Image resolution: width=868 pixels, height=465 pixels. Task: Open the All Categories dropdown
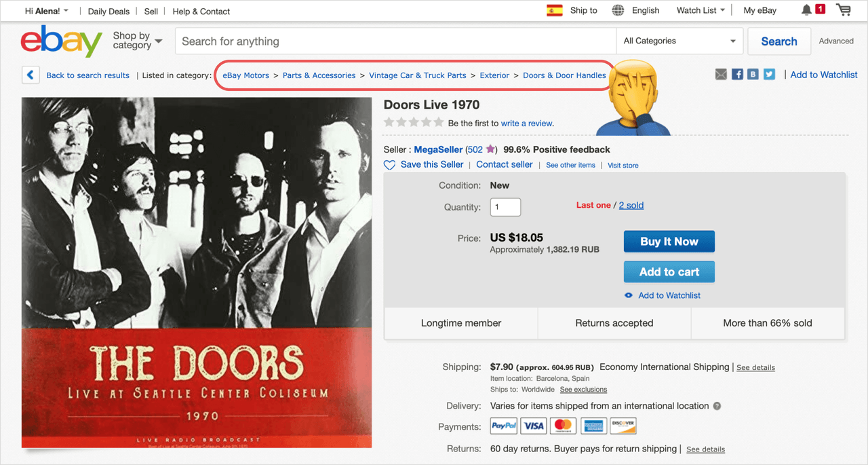679,41
